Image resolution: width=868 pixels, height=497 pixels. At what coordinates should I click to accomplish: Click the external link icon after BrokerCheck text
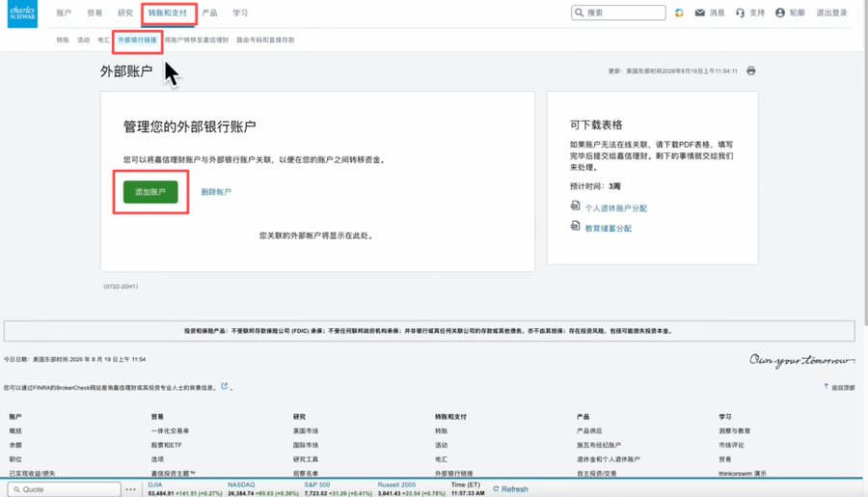[224, 386]
